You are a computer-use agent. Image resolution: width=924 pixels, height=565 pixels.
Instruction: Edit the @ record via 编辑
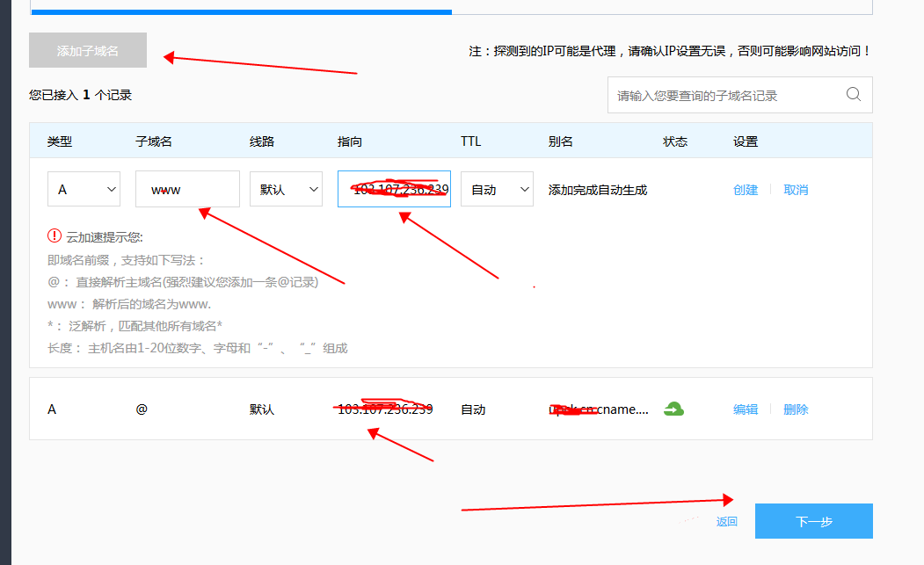pyautogui.click(x=746, y=409)
